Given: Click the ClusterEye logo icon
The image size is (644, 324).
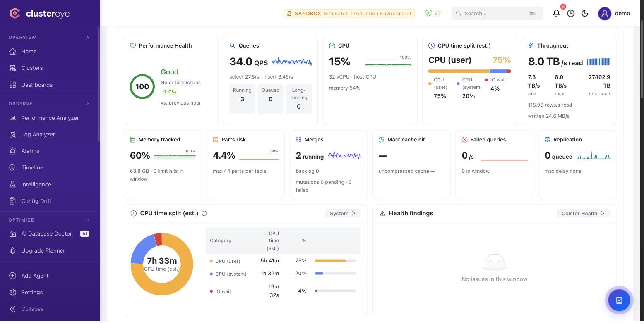Looking at the screenshot, I should click(x=15, y=13).
